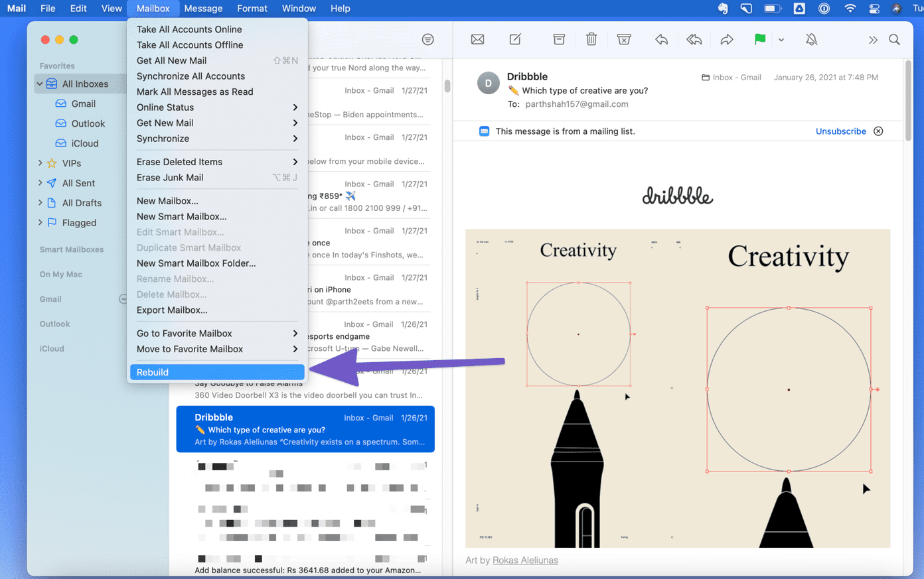Expand the VIPs sidebar group
924x579 pixels.
(40, 163)
